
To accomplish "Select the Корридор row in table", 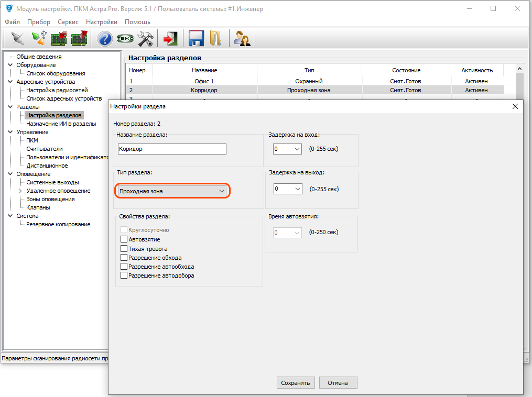I will coord(315,90).
